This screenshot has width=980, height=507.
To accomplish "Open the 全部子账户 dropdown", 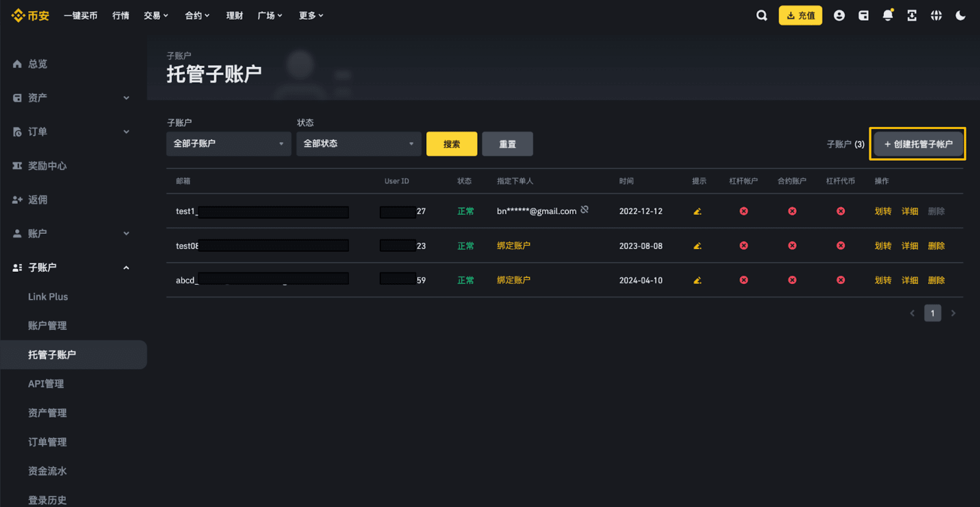I will pyautogui.click(x=228, y=144).
